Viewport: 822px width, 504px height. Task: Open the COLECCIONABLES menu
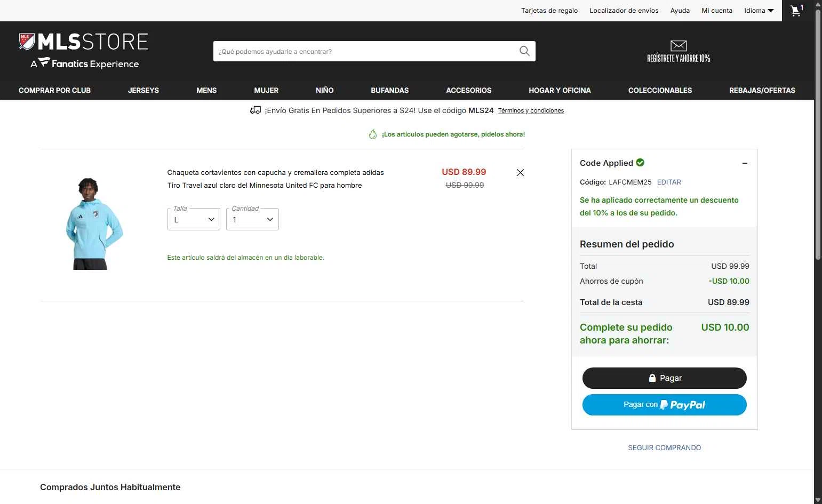pos(660,90)
